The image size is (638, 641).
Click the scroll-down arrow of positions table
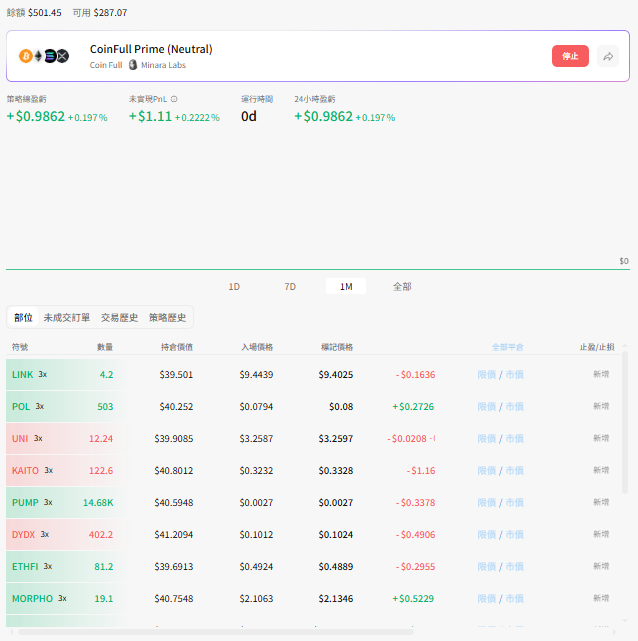(625, 621)
